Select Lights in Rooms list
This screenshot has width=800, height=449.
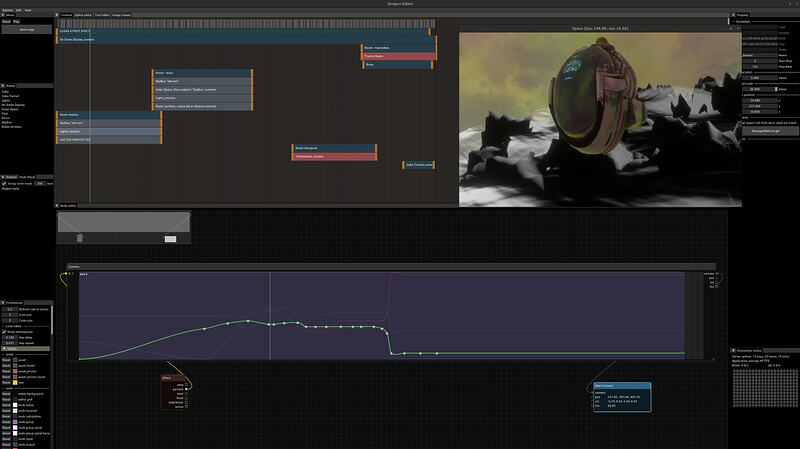(6, 101)
